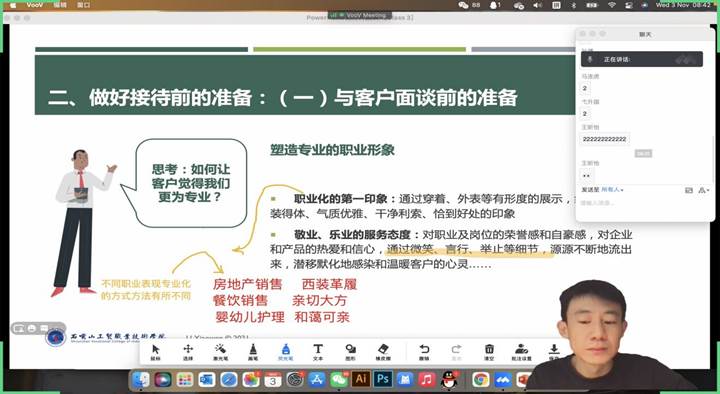Viewport: 720px width, 394px height.
Task: Undo the last annotation
Action: click(424, 352)
